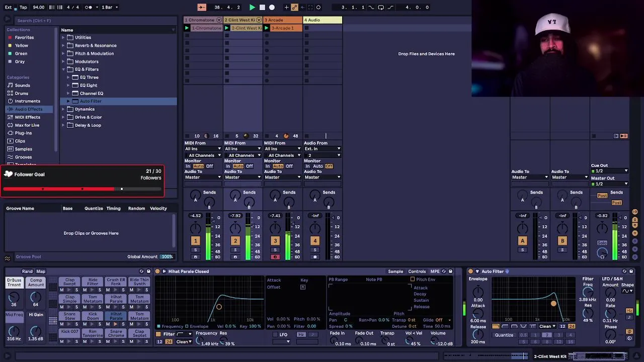
Task: Expand the Reverb & Resonance folder
Action: click(64, 45)
